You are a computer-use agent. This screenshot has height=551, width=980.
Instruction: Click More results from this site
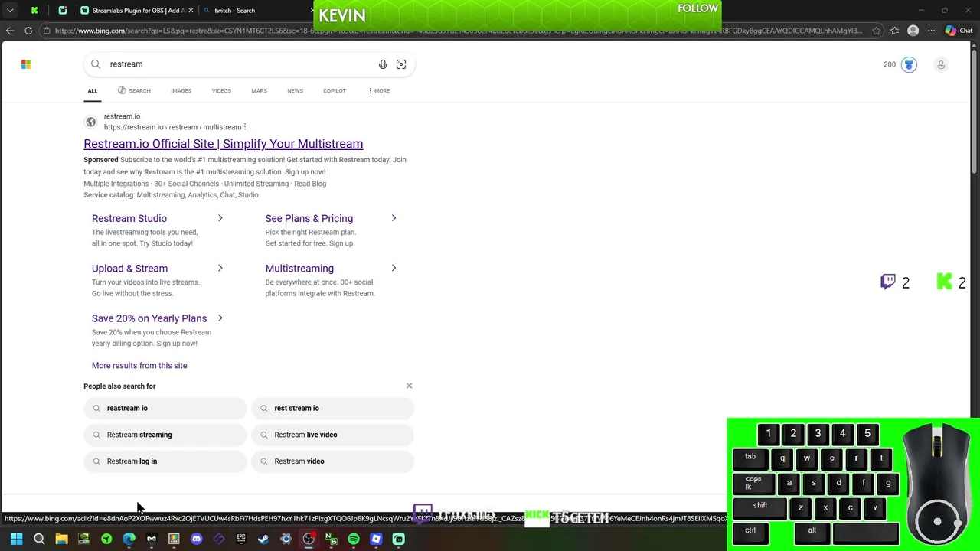coord(139,366)
